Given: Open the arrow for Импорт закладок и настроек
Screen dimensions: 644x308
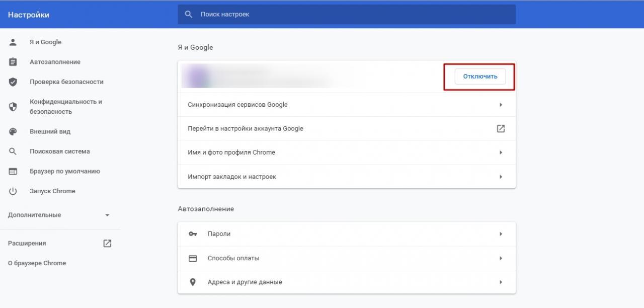Looking at the screenshot, I should click(x=501, y=177).
